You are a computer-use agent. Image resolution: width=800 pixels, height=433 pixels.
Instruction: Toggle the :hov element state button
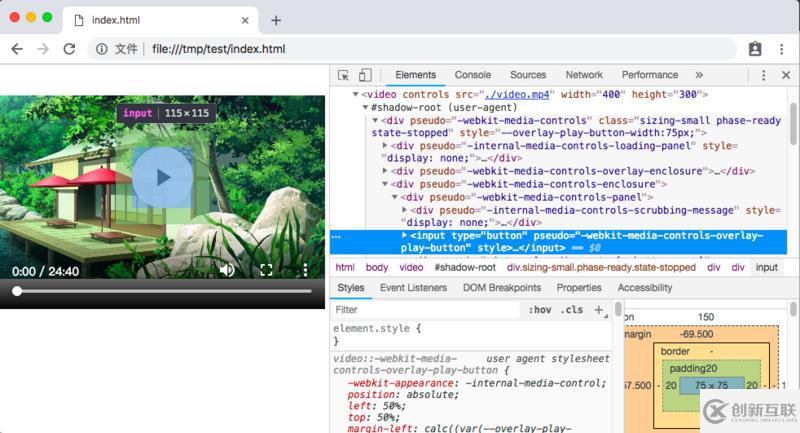[x=539, y=310]
